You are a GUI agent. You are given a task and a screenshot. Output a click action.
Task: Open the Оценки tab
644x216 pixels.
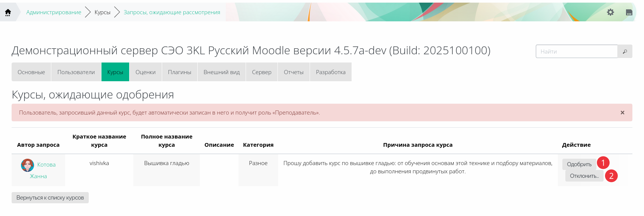pos(145,72)
